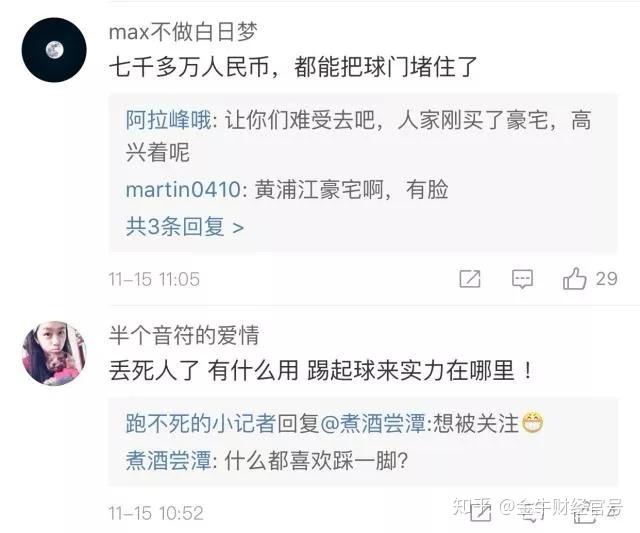Open max不做白日梦's moon avatar
The width and height of the screenshot is (640, 533).
pyautogui.click(x=54, y=50)
